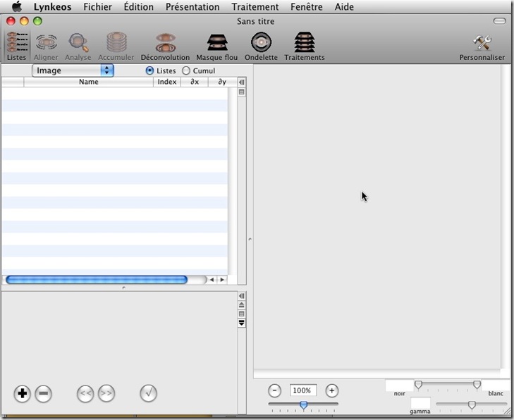Click the Name column header
The height and width of the screenshot is (420, 514).
89,82
